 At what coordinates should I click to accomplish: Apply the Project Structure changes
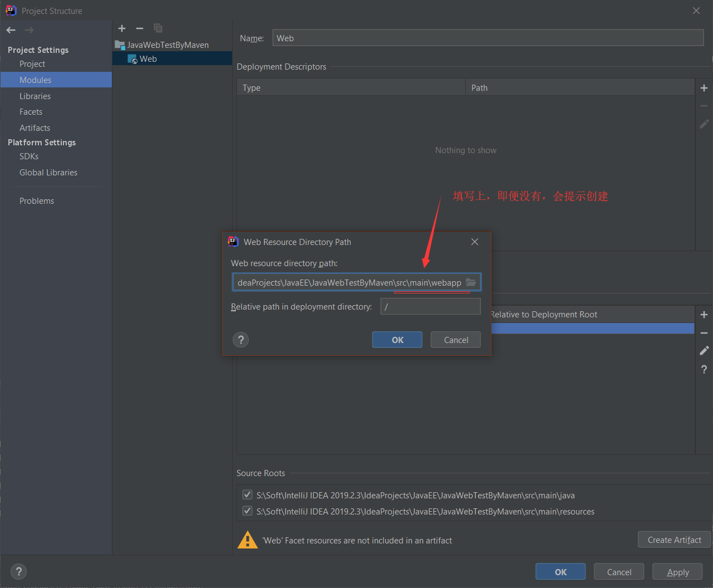click(x=677, y=572)
